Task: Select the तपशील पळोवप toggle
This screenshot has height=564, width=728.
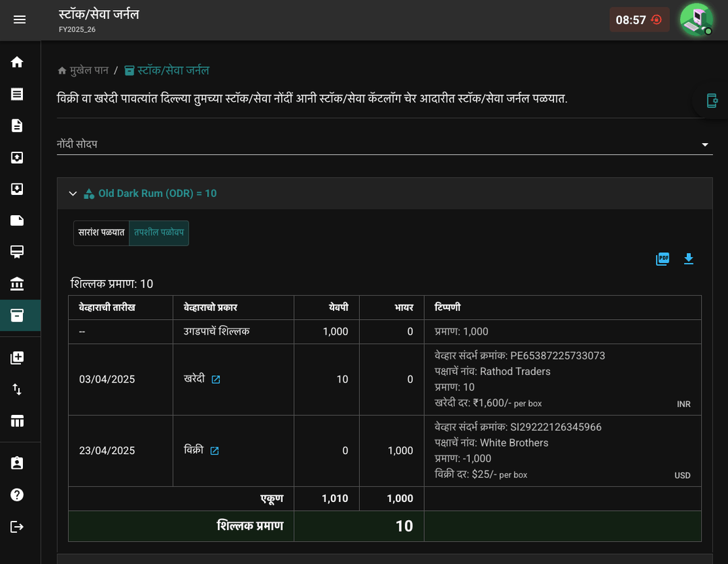Action: point(159,233)
